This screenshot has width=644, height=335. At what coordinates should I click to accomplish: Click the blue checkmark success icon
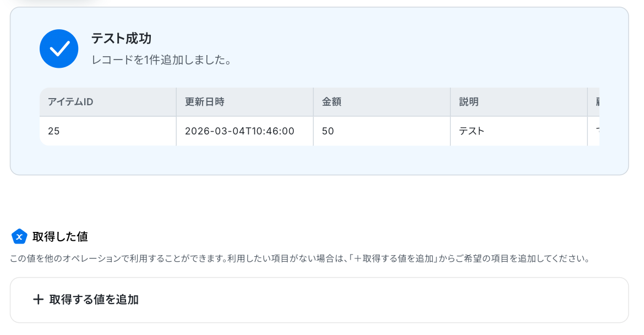click(59, 48)
